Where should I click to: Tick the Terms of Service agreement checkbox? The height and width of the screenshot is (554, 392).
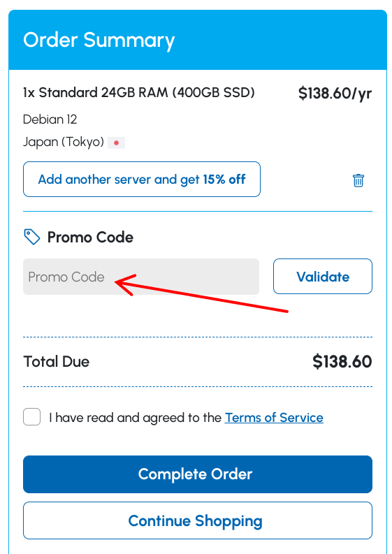pyautogui.click(x=32, y=417)
